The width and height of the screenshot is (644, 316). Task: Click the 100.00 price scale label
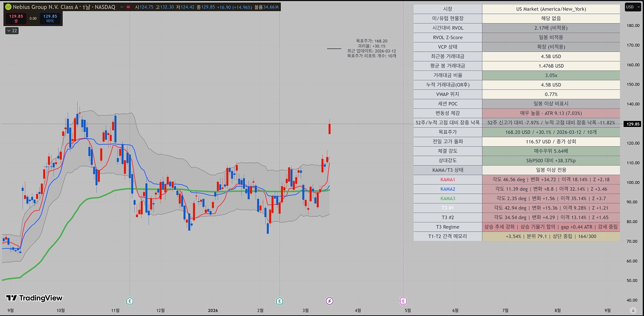(x=633, y=183)
